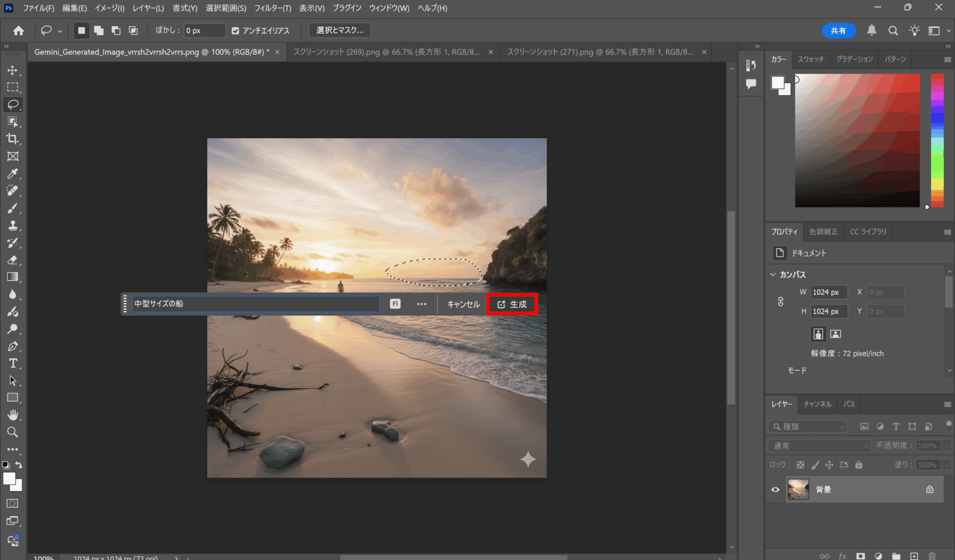Select the Zoom tool in toolbar

coord(13,432)
